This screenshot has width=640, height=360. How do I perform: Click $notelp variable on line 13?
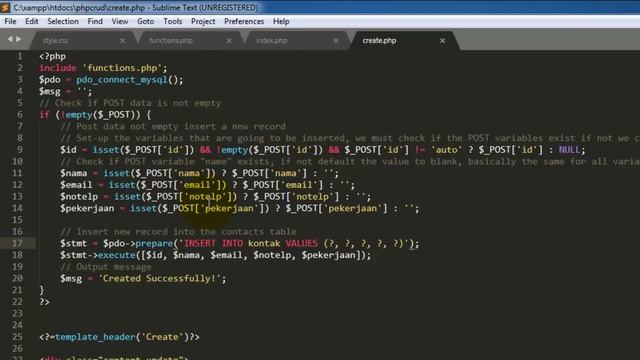click(x=79, y=197)
